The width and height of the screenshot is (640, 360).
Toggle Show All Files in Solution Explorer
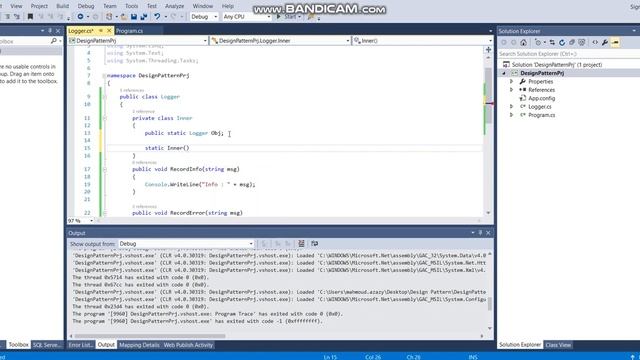point(582,42)
